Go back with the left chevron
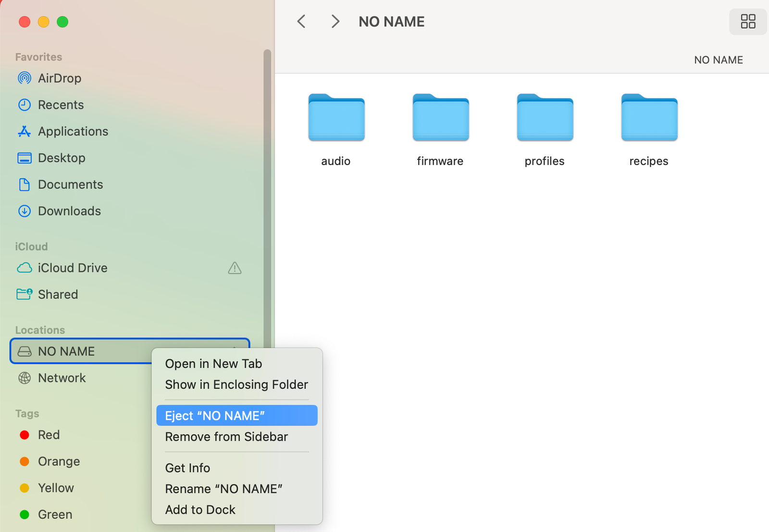The image size is (769, 532). [x=301, y=22]
